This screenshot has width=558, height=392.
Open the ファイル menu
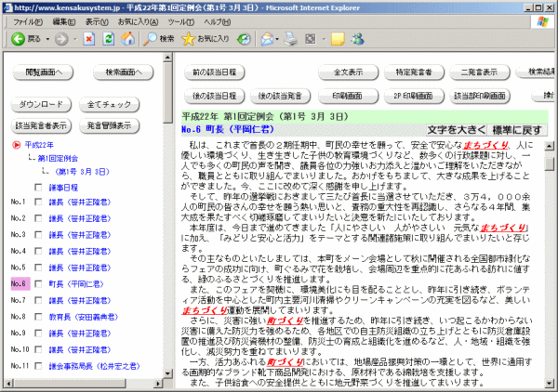28,22
